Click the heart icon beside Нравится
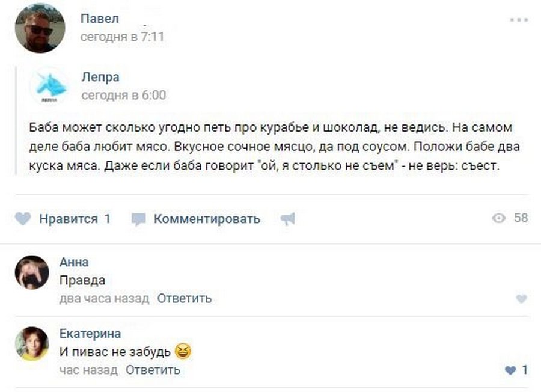Image resolution: width=541 pixels, height=392 pixels. (23, 219)
